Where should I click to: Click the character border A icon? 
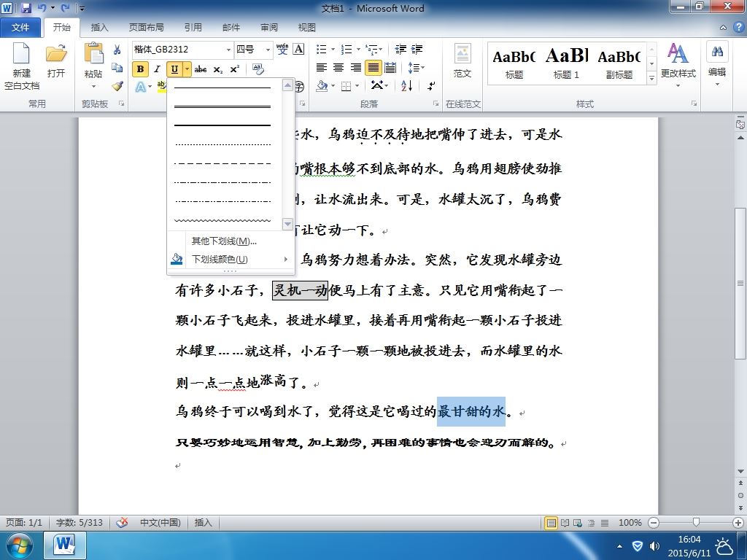coord(298,49)
